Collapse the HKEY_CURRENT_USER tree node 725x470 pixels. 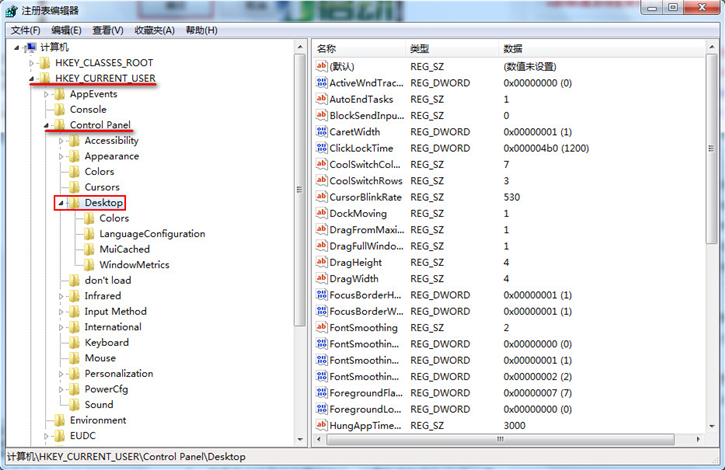coord(32,79)
